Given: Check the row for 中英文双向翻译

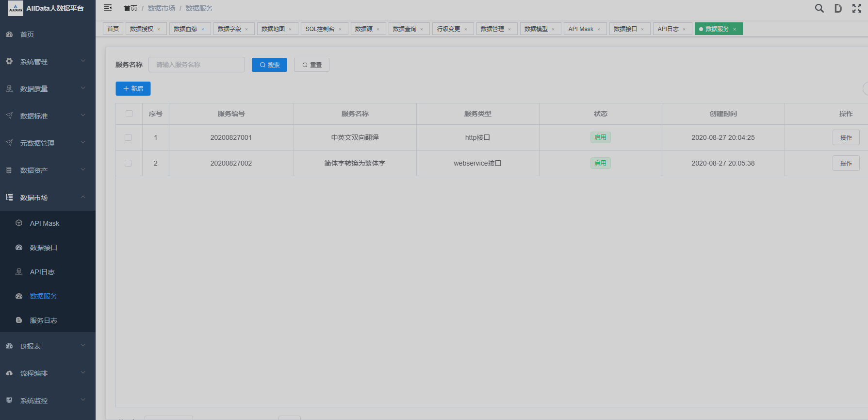Looking at the screenshot, I should coord(128,137).
